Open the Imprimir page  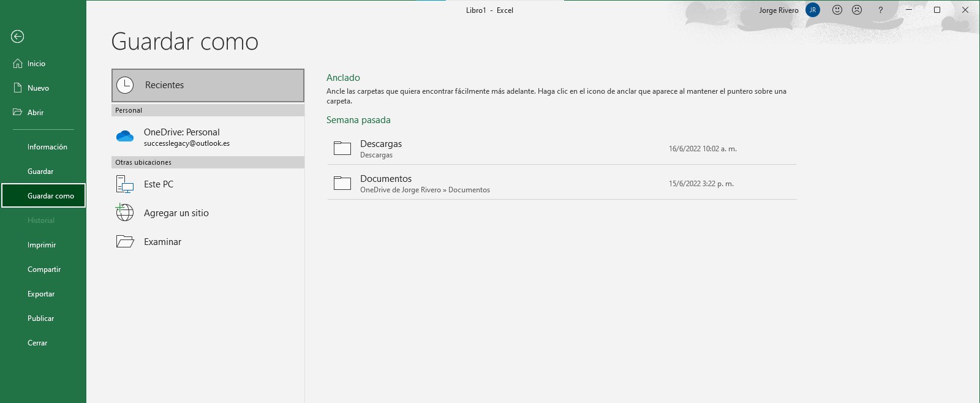(43, 245)
